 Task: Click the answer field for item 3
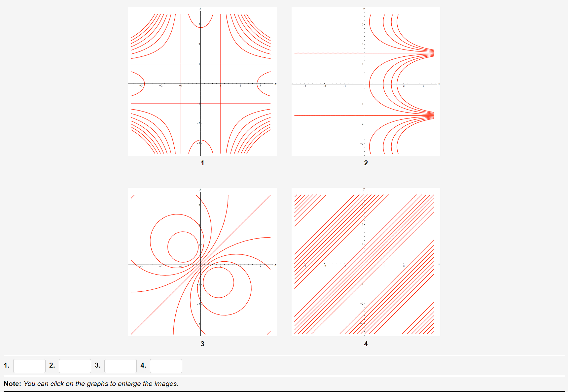point(121,366)
